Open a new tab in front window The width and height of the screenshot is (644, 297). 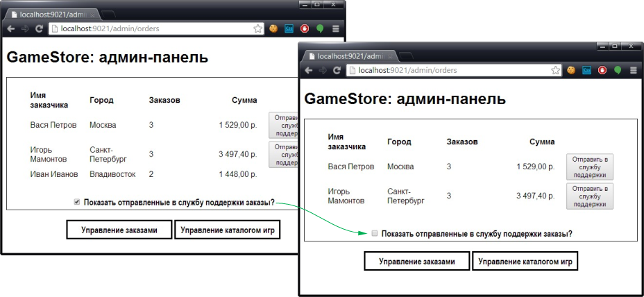pos(406,56)
